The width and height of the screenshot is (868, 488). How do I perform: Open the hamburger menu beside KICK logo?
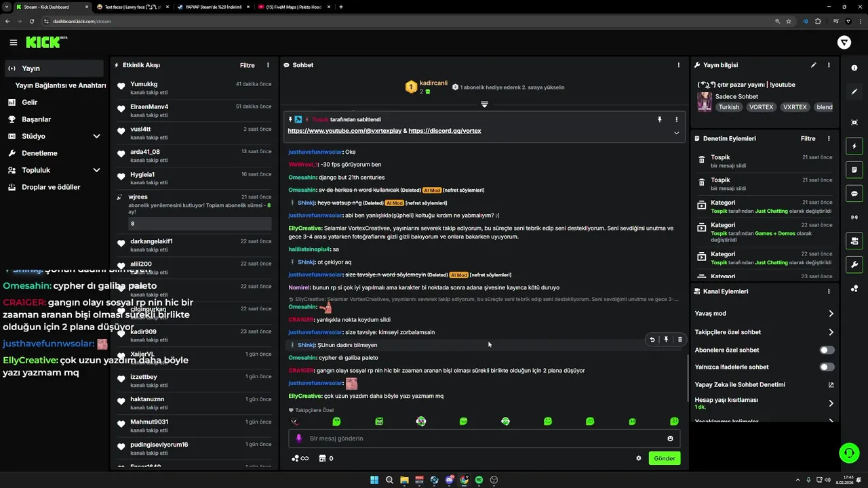click(x=13, y=42)
